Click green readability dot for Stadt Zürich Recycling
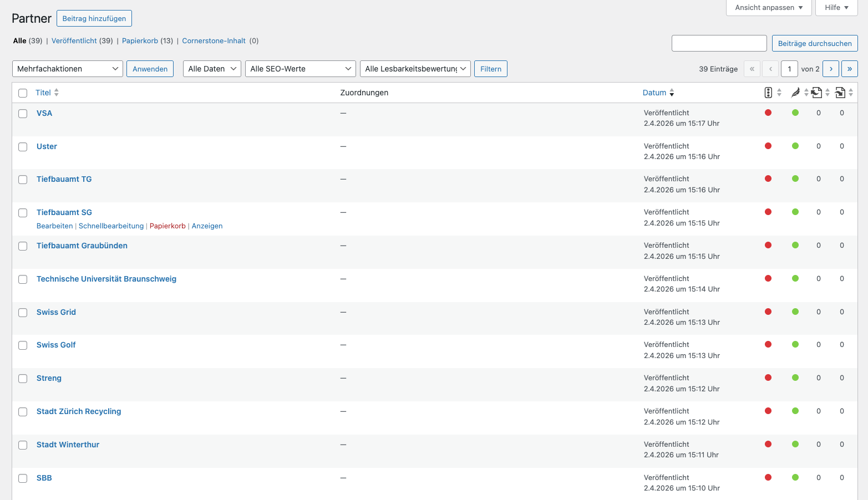 (795, 411)
